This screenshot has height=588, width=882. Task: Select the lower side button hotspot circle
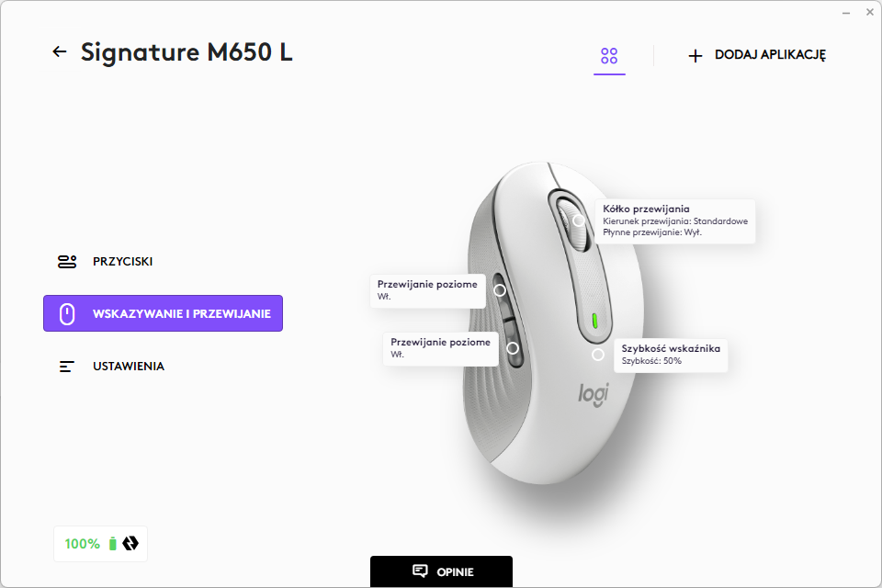[513, 348]
